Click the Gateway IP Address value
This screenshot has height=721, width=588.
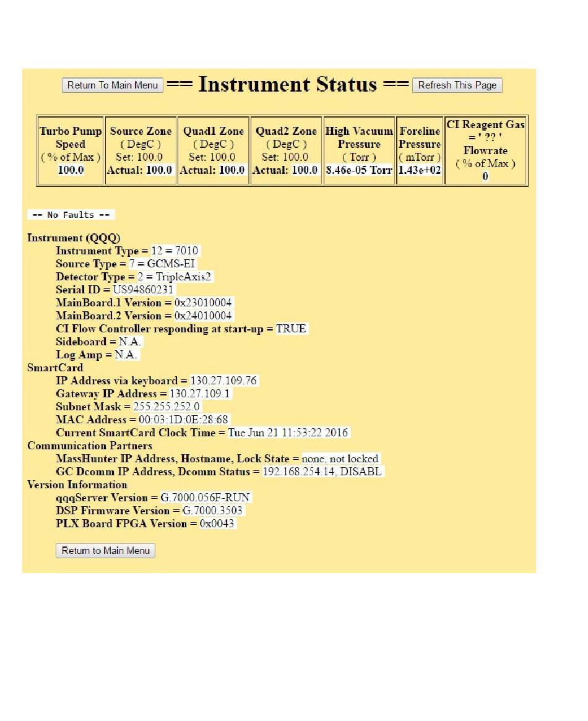200,394
